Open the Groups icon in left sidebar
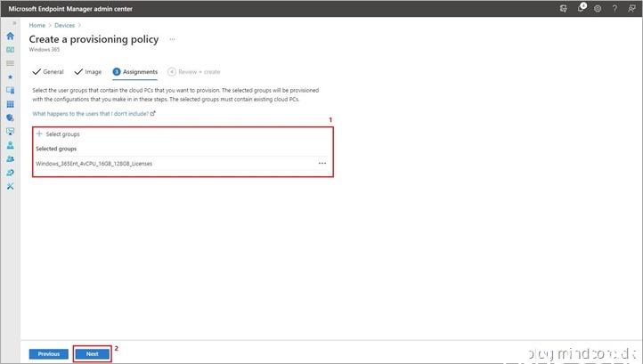The height and width of the screenshot is (364, 643). click(x=11, y=158)
